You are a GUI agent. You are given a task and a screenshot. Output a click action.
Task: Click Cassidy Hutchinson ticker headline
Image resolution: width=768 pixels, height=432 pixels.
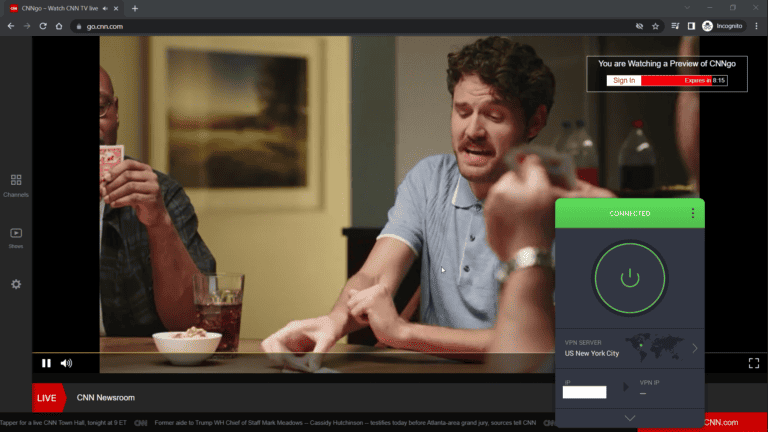(x=345, y=423)
